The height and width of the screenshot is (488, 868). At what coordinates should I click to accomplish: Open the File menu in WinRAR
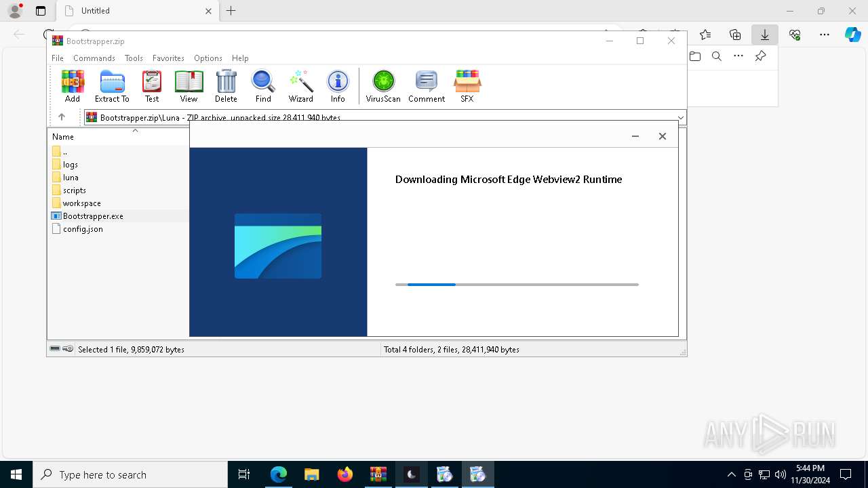click(x=58, y=58)
